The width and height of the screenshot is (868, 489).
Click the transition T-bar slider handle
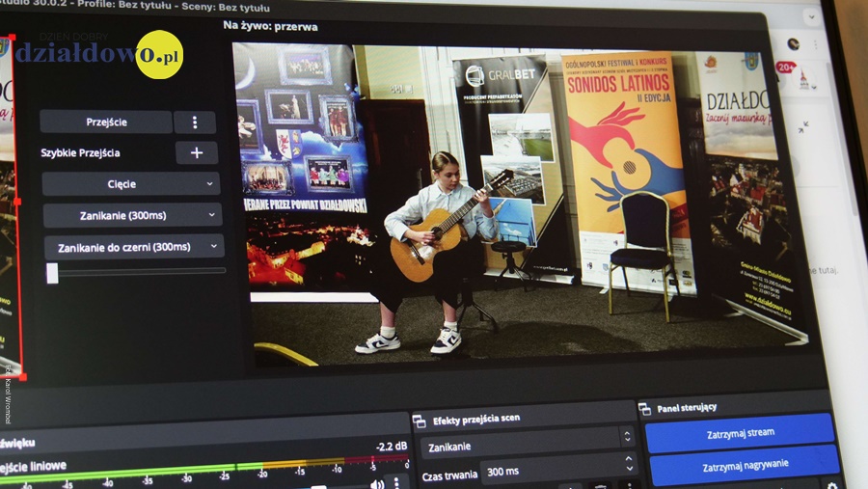pos(53,273)
